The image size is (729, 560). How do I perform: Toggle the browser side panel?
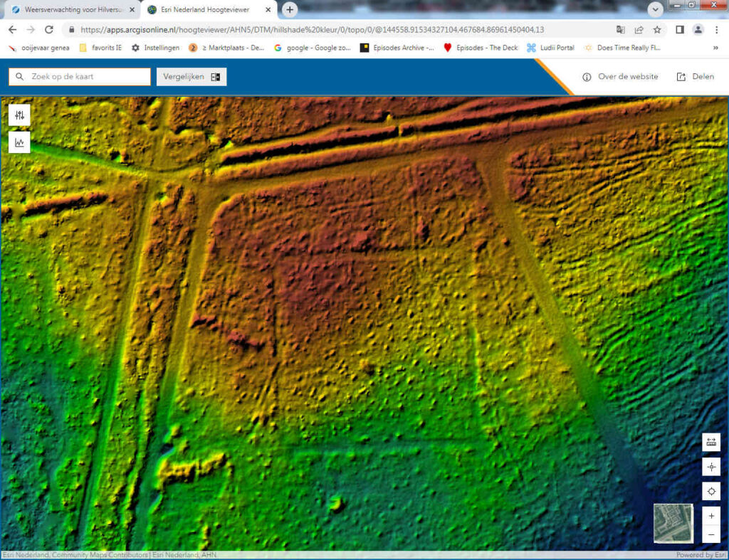point(679,30)
